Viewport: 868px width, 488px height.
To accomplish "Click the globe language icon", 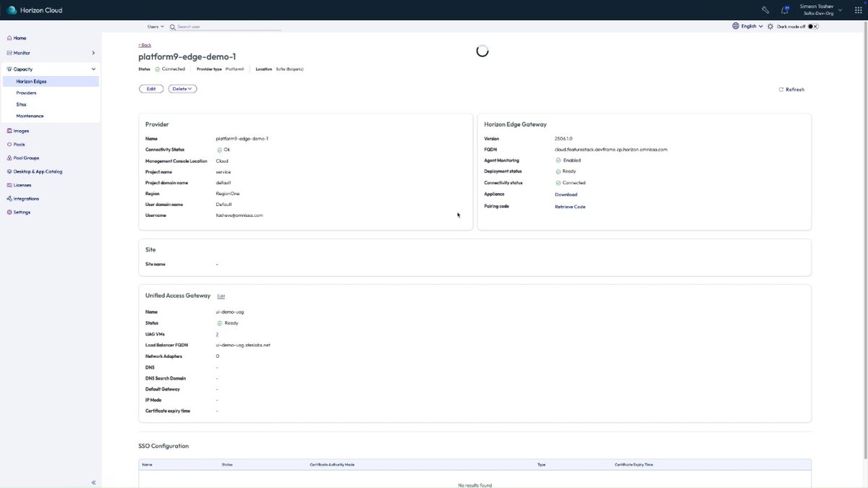I will pos(736,26).
